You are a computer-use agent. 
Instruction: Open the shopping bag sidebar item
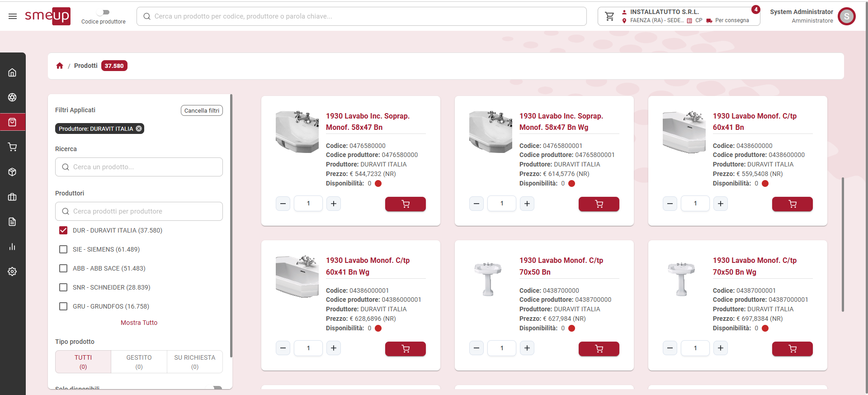12,122
